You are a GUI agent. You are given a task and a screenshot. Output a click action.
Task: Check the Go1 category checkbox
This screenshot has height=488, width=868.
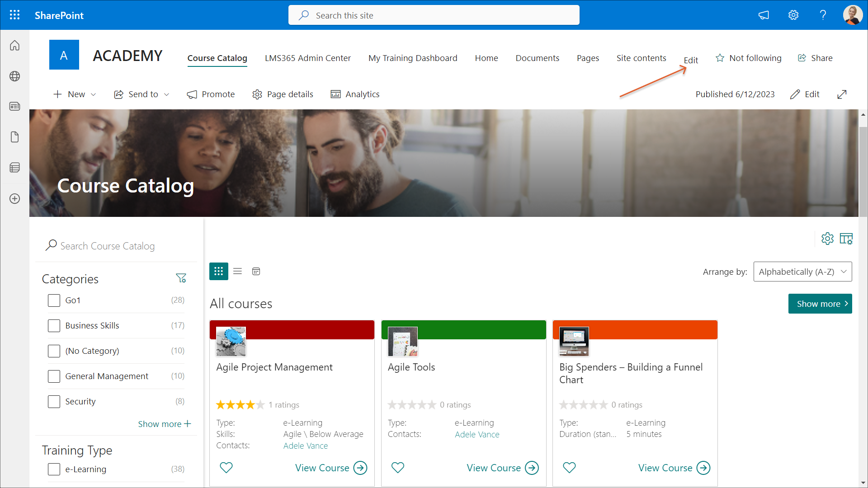54,300
